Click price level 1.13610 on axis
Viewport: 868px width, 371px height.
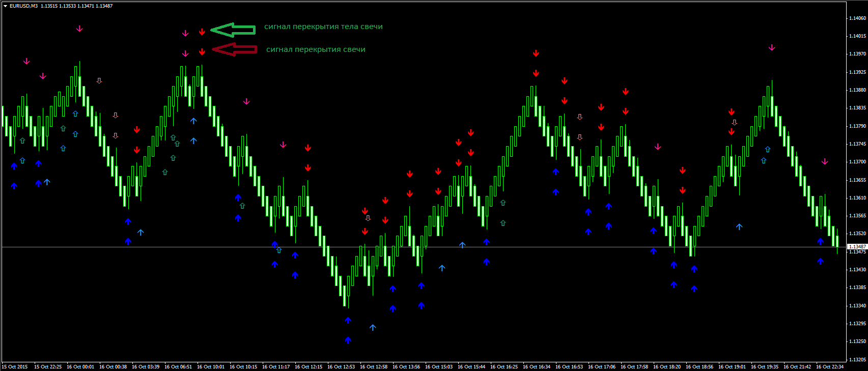click(857, 198)
